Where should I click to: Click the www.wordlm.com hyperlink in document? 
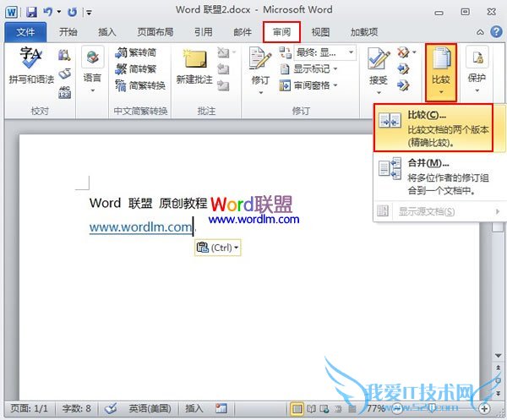[140, 227]
